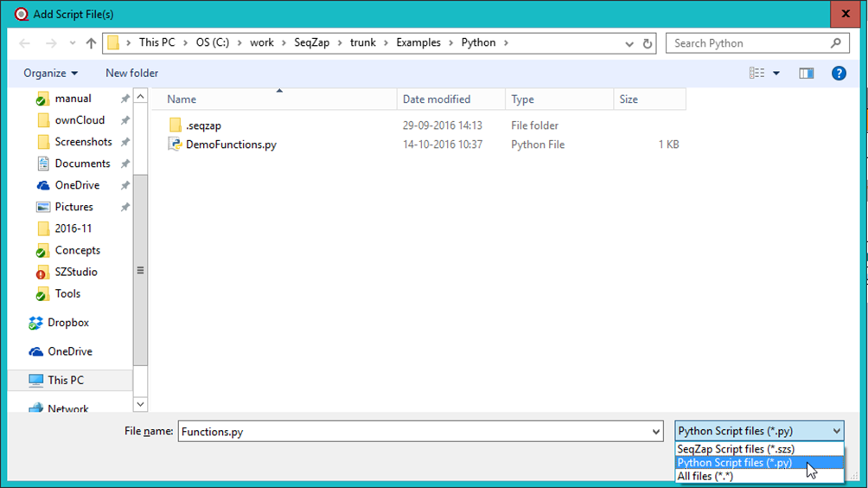Open manual folder in sidebar
868x488 pixels.
pyautogui.click(x=73, y=99)
